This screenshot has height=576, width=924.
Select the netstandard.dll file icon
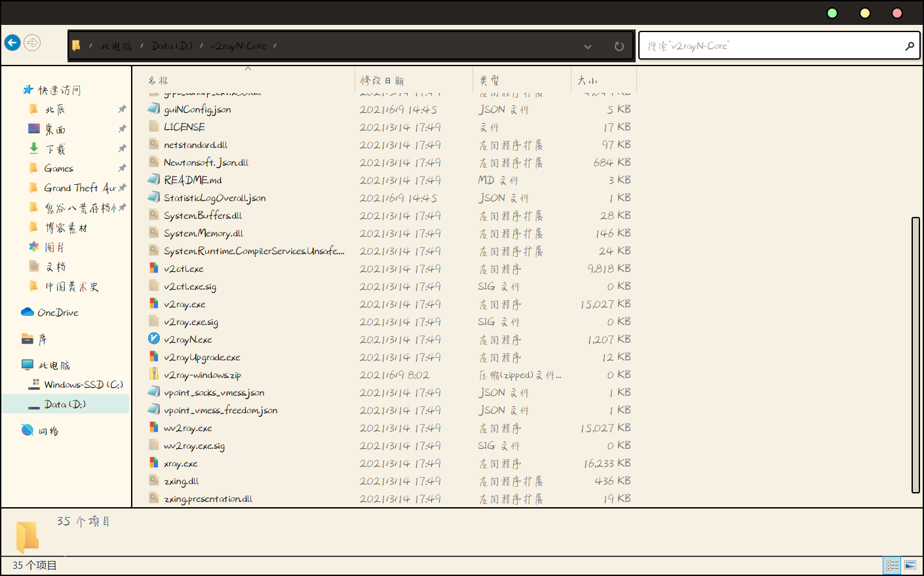[x=154, y=144]
